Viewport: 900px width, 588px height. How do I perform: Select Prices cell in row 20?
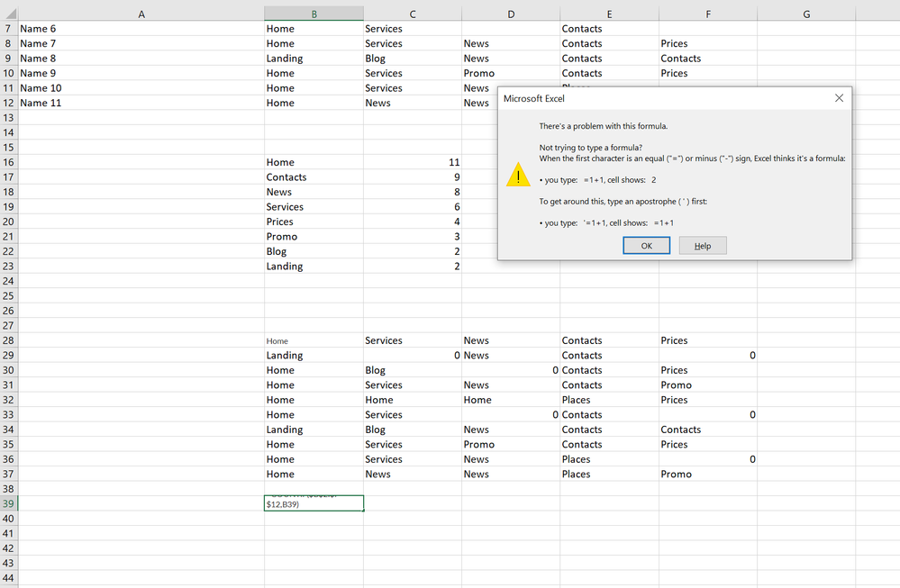point(314,222)
